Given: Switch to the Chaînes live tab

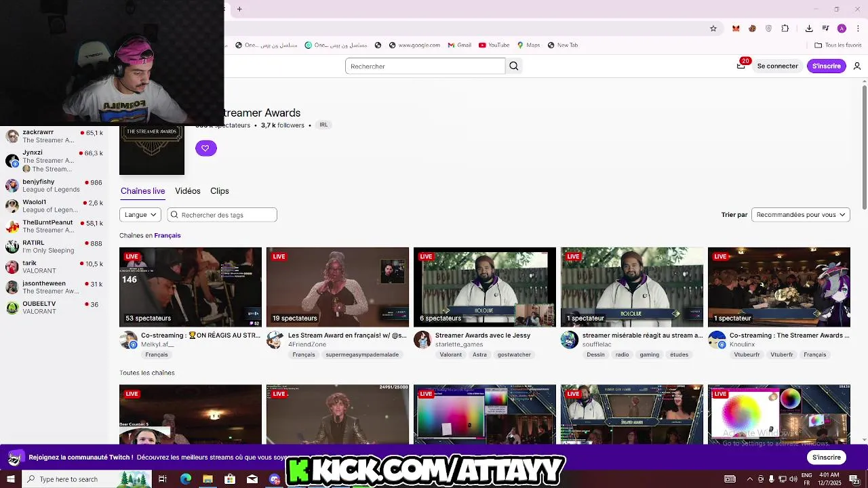Looking at the screenshot, I should point(143,191).
